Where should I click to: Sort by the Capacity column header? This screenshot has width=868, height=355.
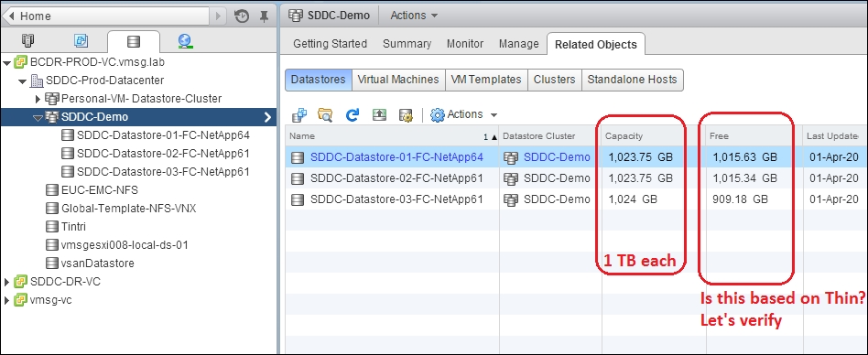(653, 136)
